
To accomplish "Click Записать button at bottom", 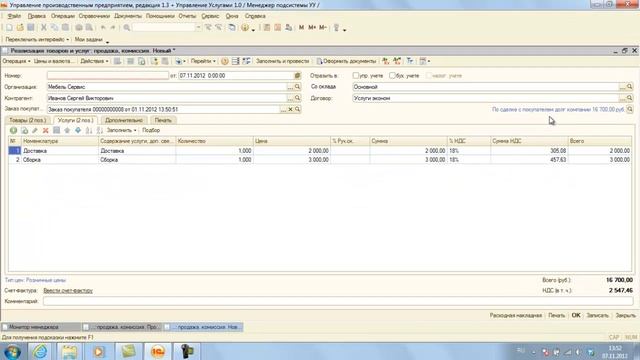I will pyautogui.click(x=598, y=315).
